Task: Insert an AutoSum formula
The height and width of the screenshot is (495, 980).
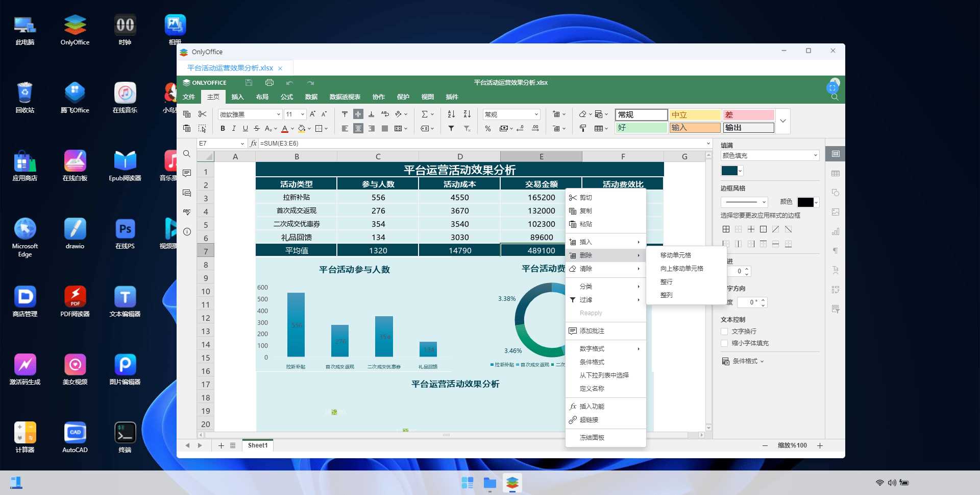Action: (424, 113)
